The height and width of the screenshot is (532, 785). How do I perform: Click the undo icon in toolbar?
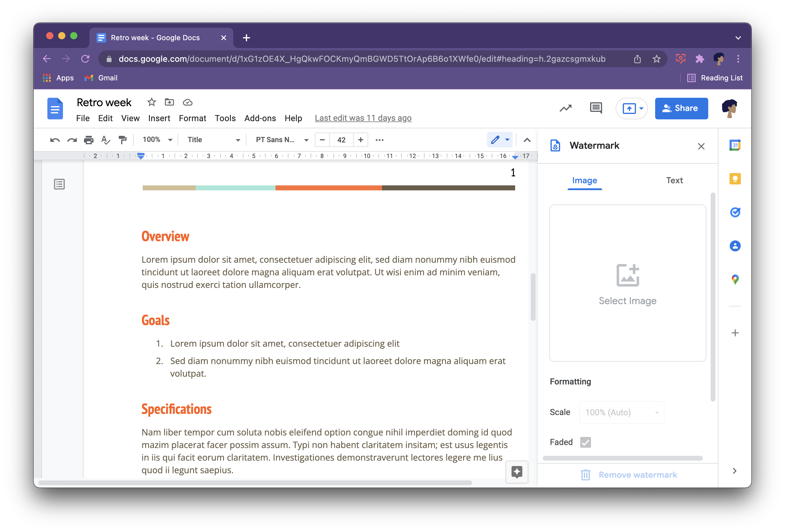click(x=53, y=140)
